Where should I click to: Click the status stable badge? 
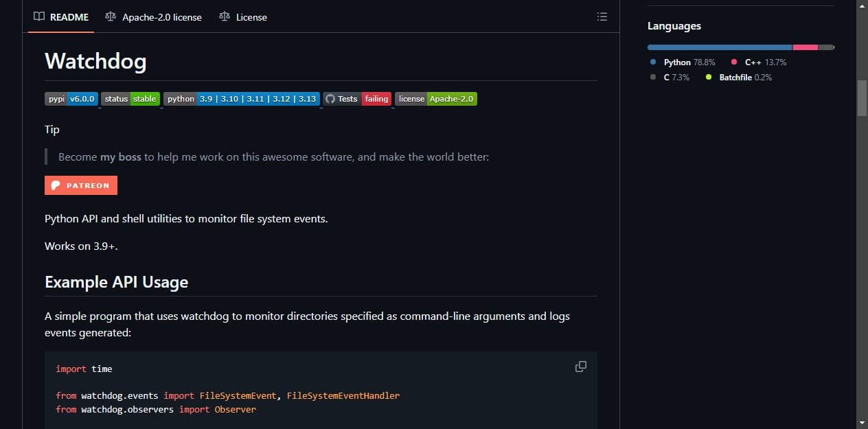click(130, 99)
